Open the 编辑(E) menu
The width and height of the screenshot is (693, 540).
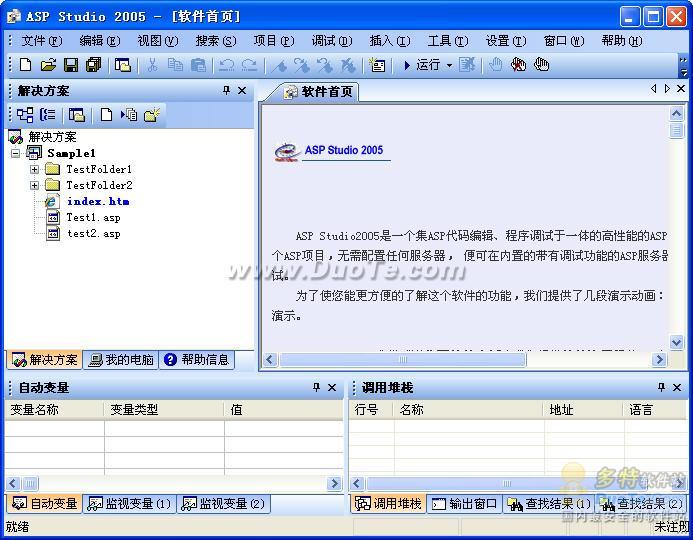tap(99, 41)
